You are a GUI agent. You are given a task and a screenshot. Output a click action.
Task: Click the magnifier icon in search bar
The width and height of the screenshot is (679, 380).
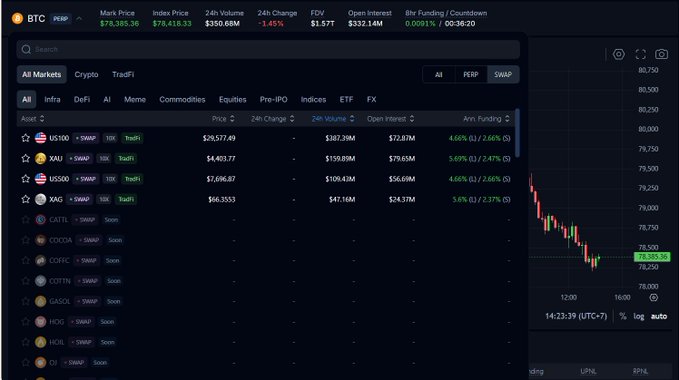26,49
